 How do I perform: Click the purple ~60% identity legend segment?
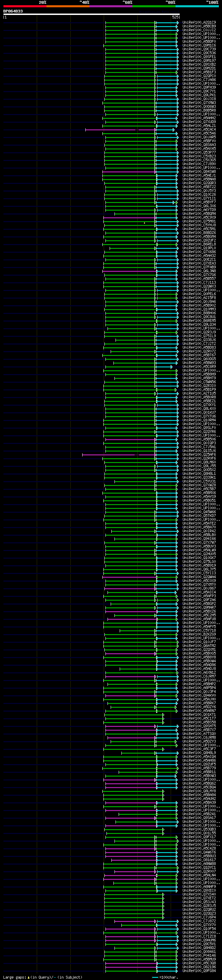(x=111, y=6)
